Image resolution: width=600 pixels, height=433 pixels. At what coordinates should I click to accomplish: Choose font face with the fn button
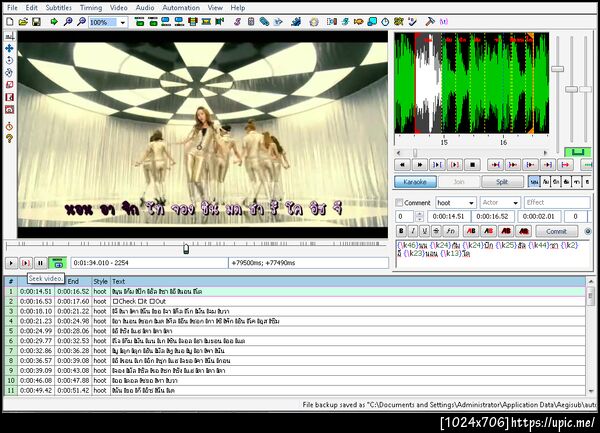(450, 231)
